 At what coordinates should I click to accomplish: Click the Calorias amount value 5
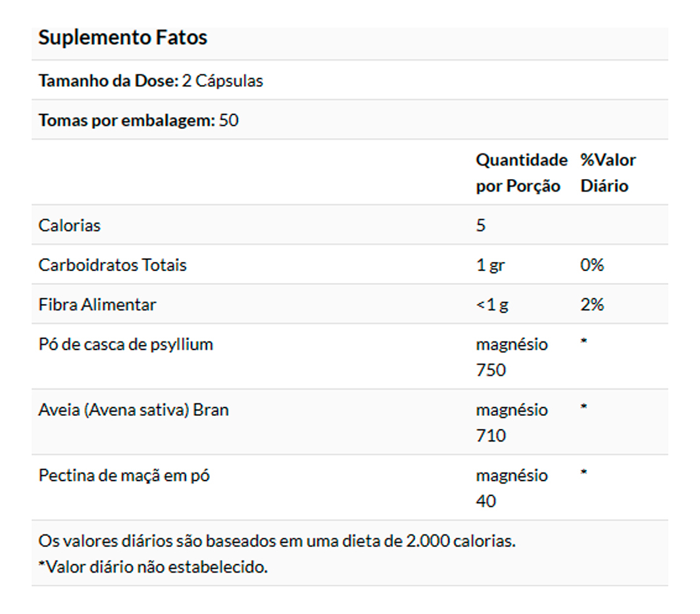point(481,226)
